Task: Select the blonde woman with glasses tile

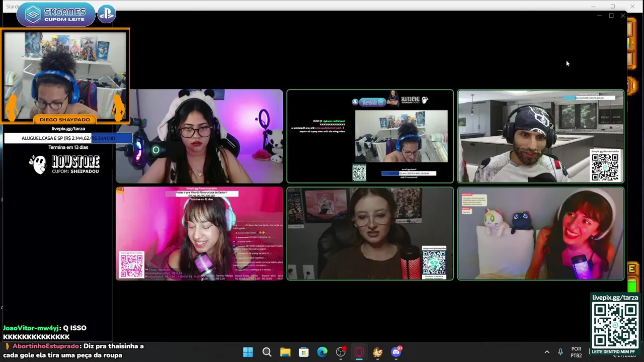Action: pyautogui.click(x=370, y=233)
